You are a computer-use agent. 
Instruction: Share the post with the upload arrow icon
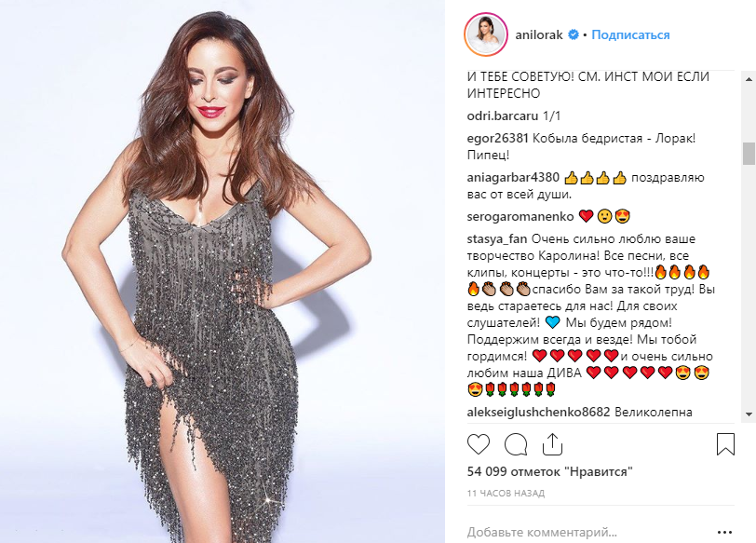pyautogui.click(x=552, y=443)
